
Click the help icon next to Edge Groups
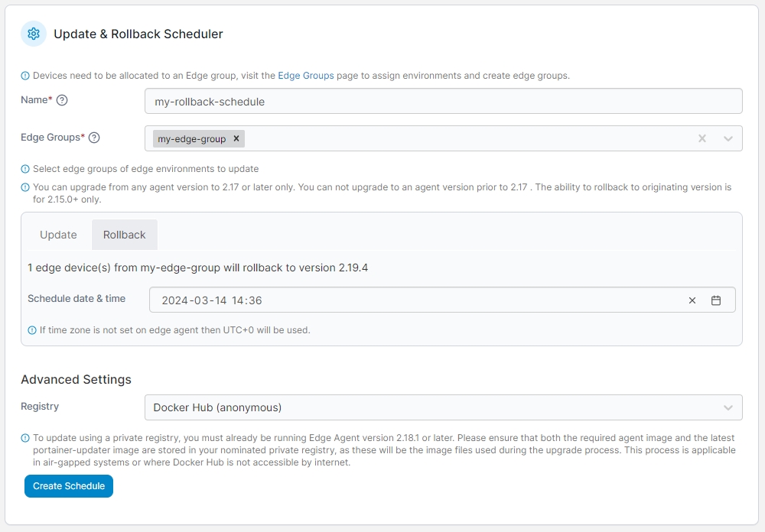pos(94,138)
